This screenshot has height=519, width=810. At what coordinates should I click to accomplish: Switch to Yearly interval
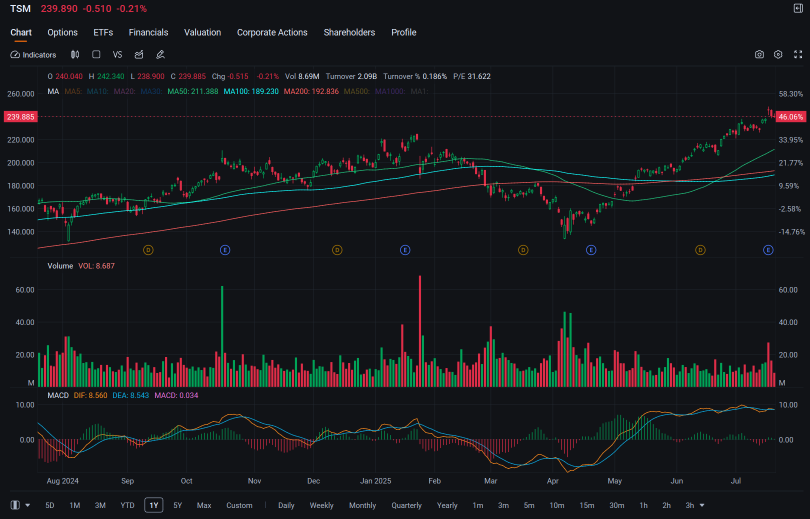pyautogui.click(x=447, y=505)
